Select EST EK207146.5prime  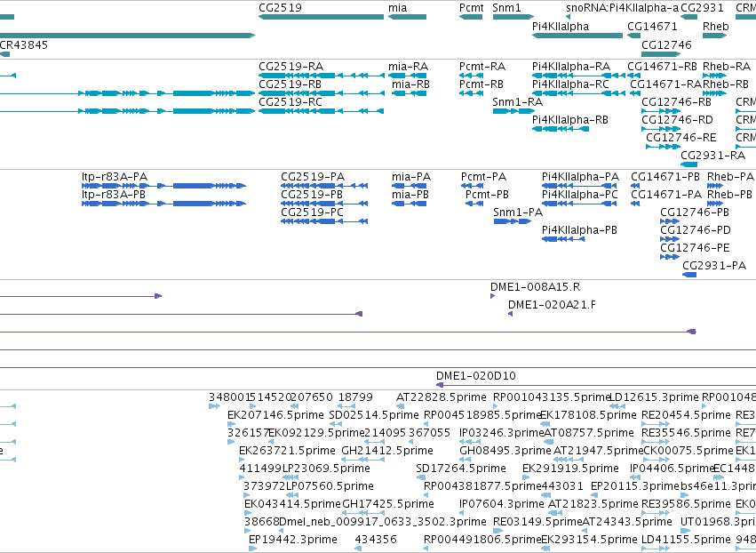(275, 415)
